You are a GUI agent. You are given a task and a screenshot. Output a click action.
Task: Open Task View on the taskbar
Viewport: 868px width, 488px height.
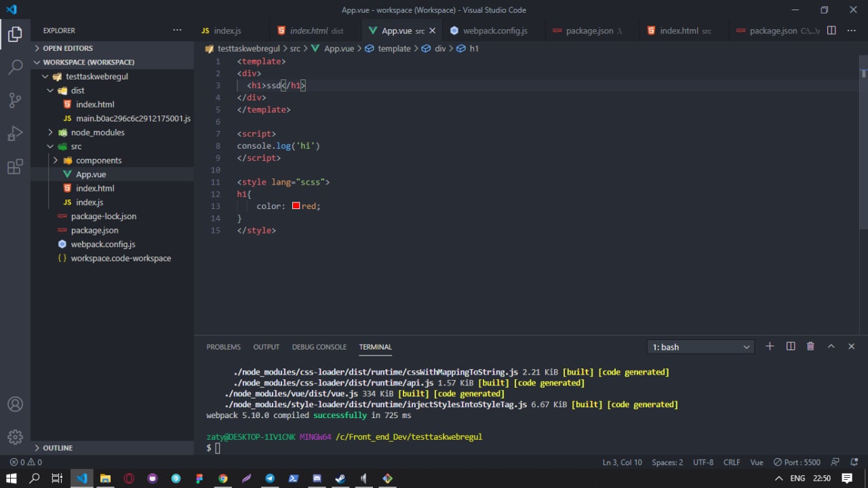[x=57, y=478]
